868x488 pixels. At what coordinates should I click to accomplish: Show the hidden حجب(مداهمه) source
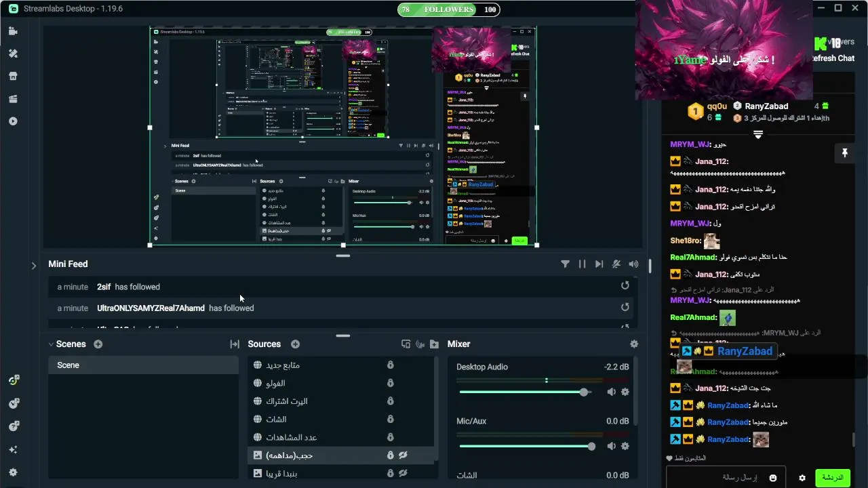click(x=403, y=455)
